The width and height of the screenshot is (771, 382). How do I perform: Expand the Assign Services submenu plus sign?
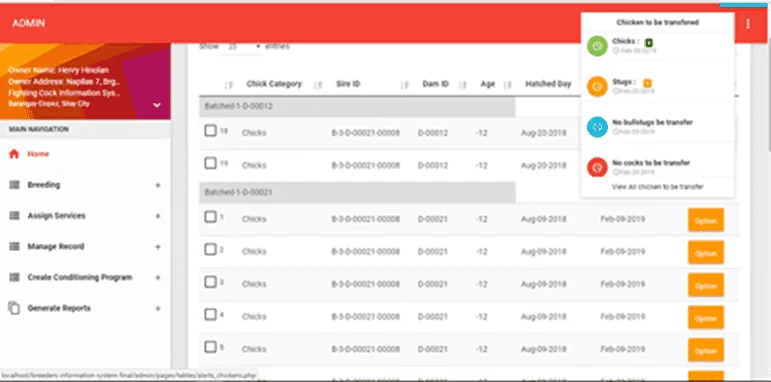158,216
